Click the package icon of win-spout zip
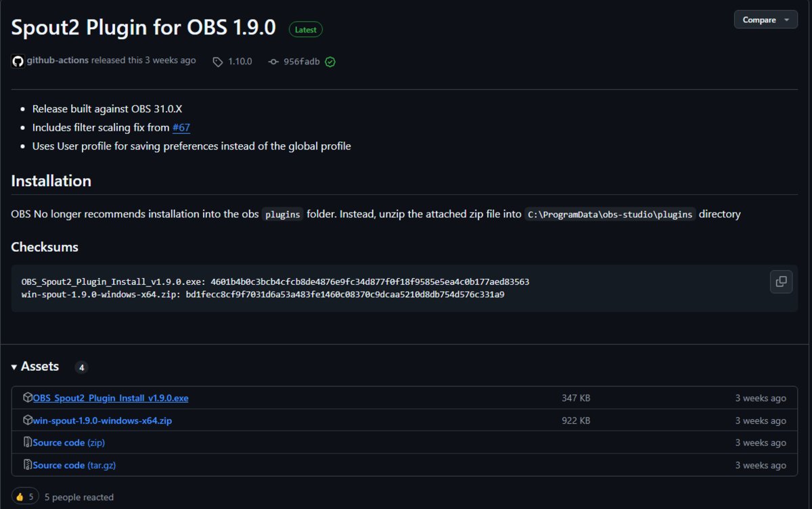Screen dimensions: 812x509 pos(28,420)
